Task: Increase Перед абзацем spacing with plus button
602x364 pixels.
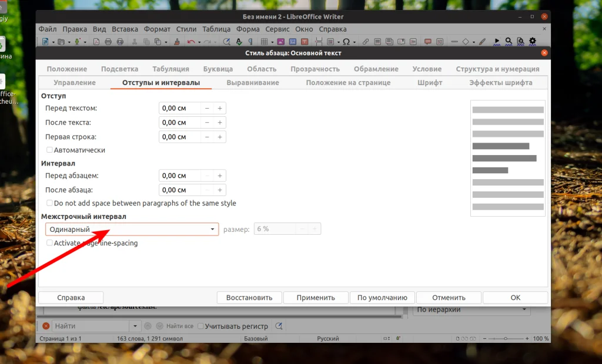Action: pos(220,176)
